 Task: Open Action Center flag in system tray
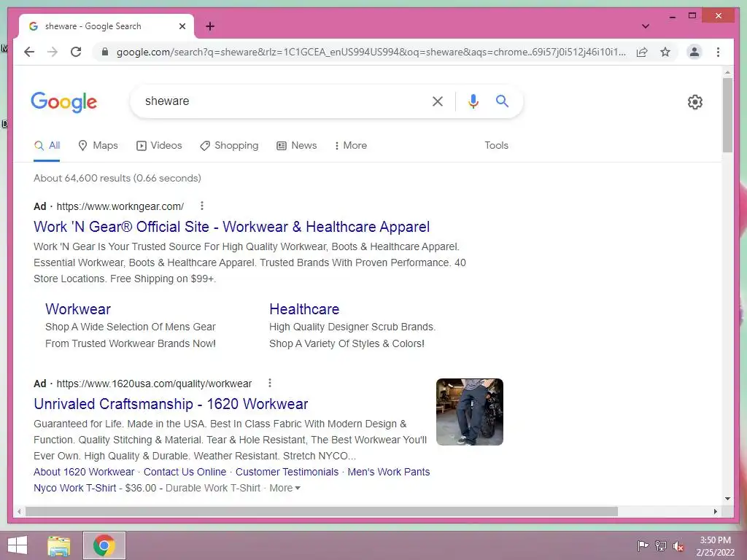(643, 545)
